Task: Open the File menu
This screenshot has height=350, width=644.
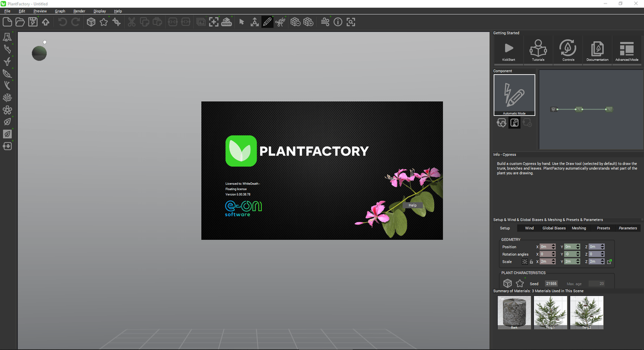Action: (7, 11)
